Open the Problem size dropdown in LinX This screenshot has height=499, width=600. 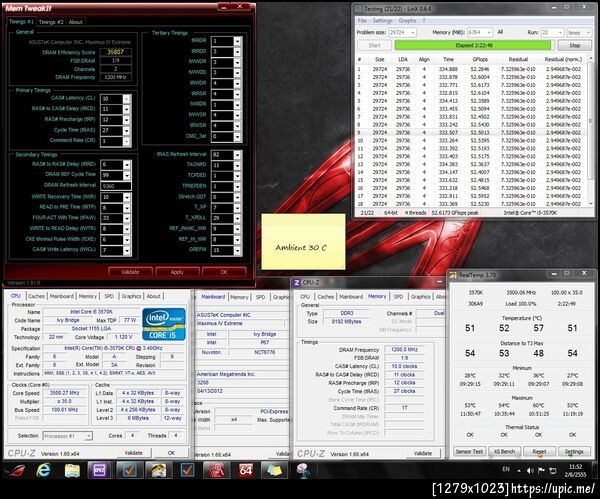coord(412,33)
